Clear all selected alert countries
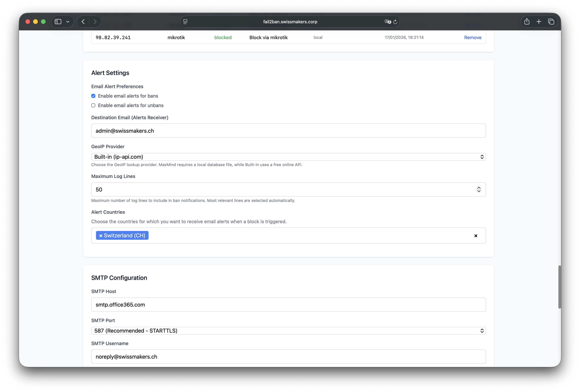 476,236
